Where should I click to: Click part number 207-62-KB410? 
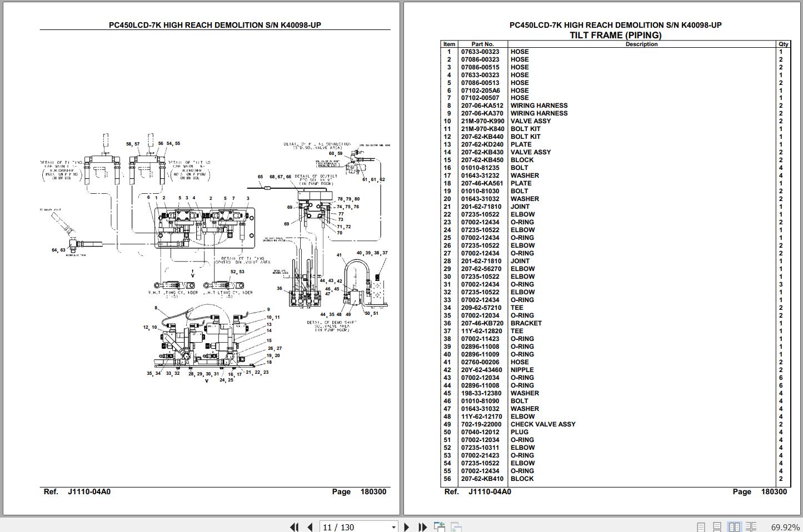click(482, 479)
